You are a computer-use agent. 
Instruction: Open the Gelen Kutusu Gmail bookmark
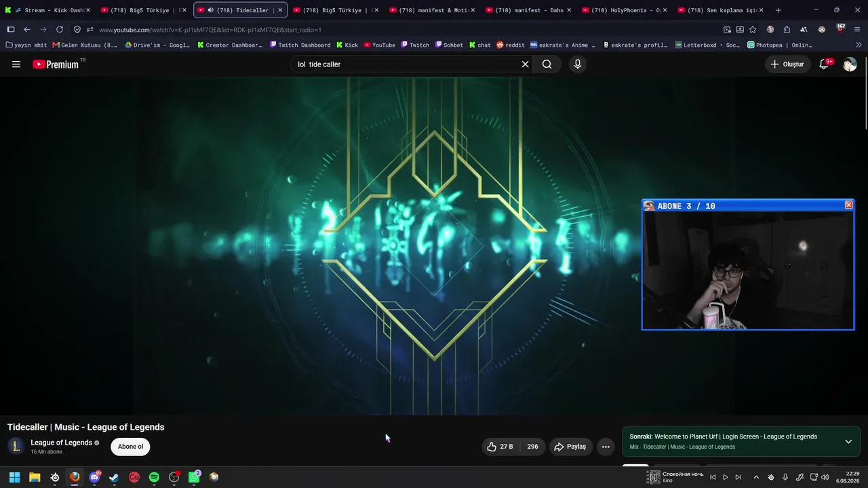point(85,45)
